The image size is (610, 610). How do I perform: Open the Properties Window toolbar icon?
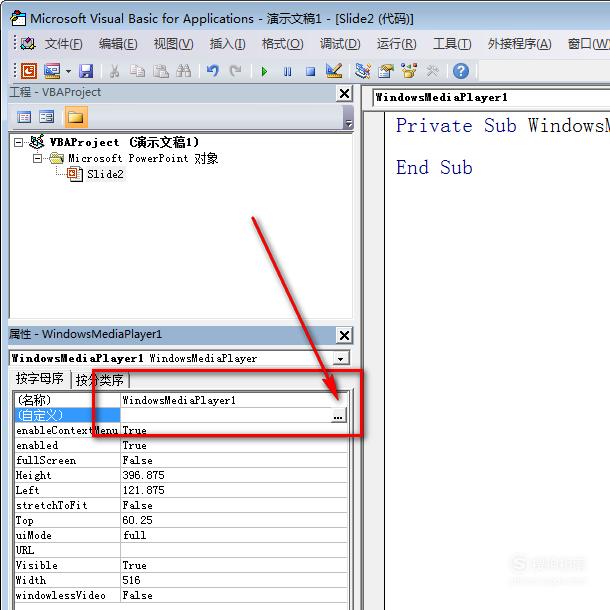click(386, 71)
